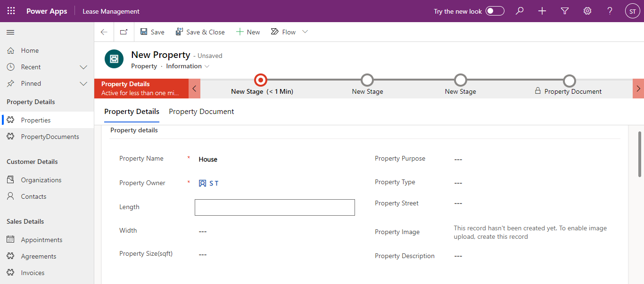The image size is (644, 284).
Task: Expand the Pinned section chevron
Action: click(83, 83)
